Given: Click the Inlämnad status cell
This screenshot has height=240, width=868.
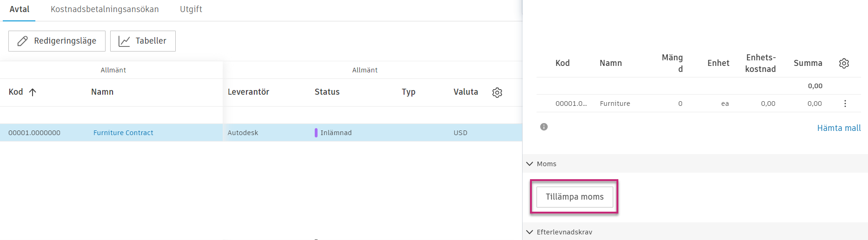Looking at the screenshot, I should pyautogui.click(x=336, y=133).
